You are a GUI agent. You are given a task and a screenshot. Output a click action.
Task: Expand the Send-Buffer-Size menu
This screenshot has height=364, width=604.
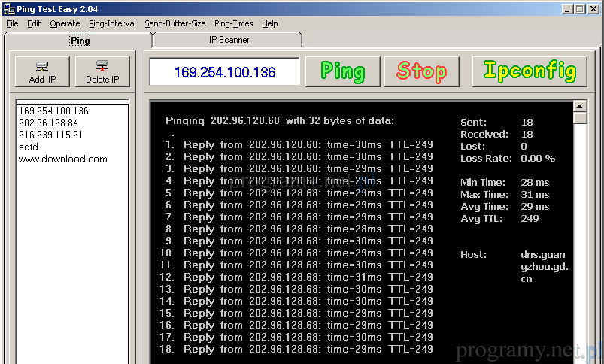175,23
